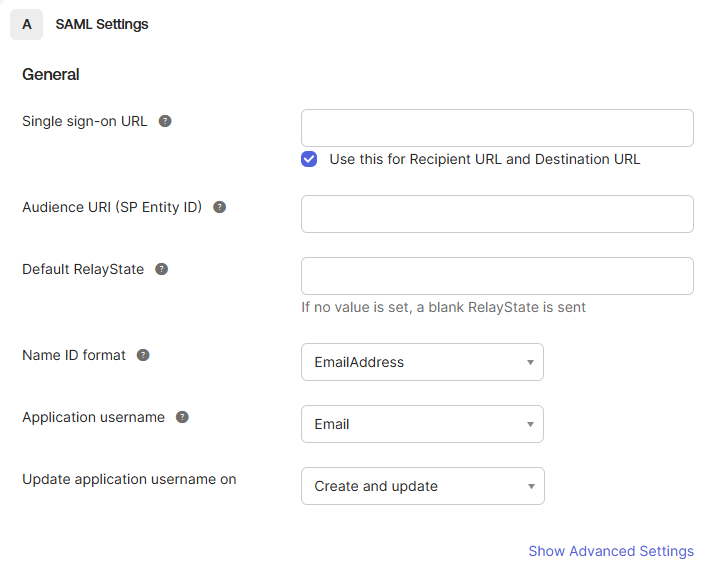Screen dimensions: 712x581
Task: Open help tooltip for Audience URI
Action: pyautogui.click(x=220, y=207)
